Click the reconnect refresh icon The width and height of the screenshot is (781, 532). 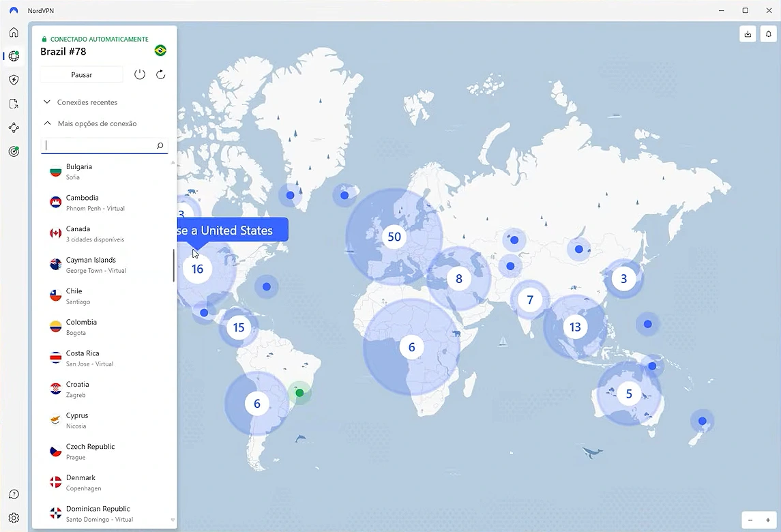pos(160,75)
